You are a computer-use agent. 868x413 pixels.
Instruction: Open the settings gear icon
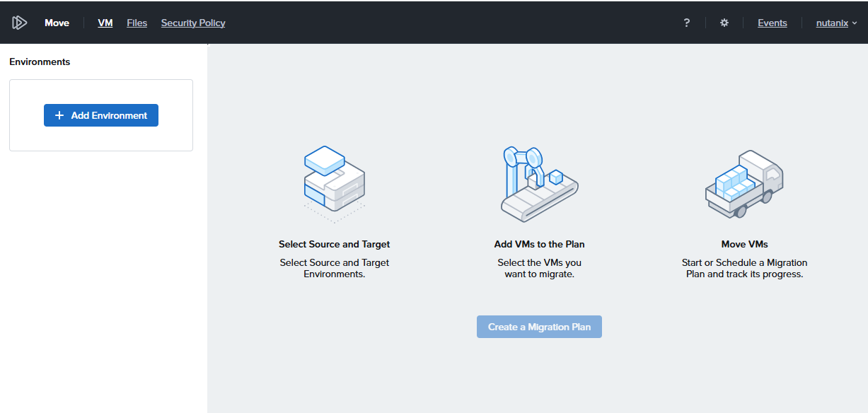[x=724, y=23]
